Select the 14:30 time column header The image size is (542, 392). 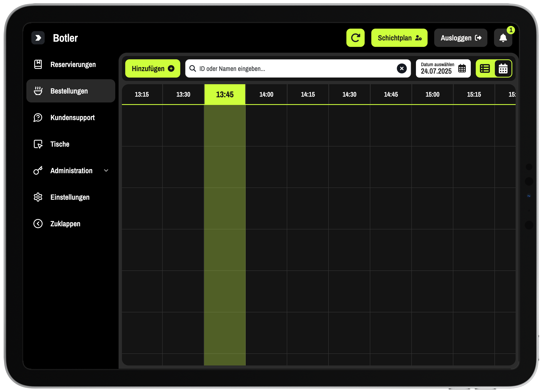pos(349,94)
